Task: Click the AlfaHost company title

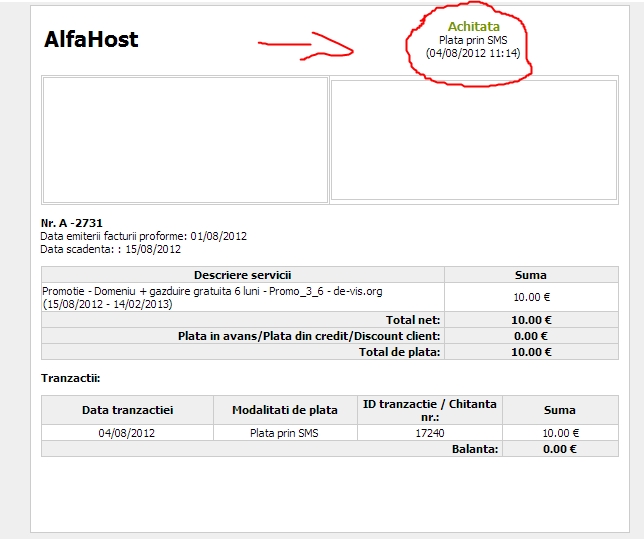Action: tap(91, 39)
